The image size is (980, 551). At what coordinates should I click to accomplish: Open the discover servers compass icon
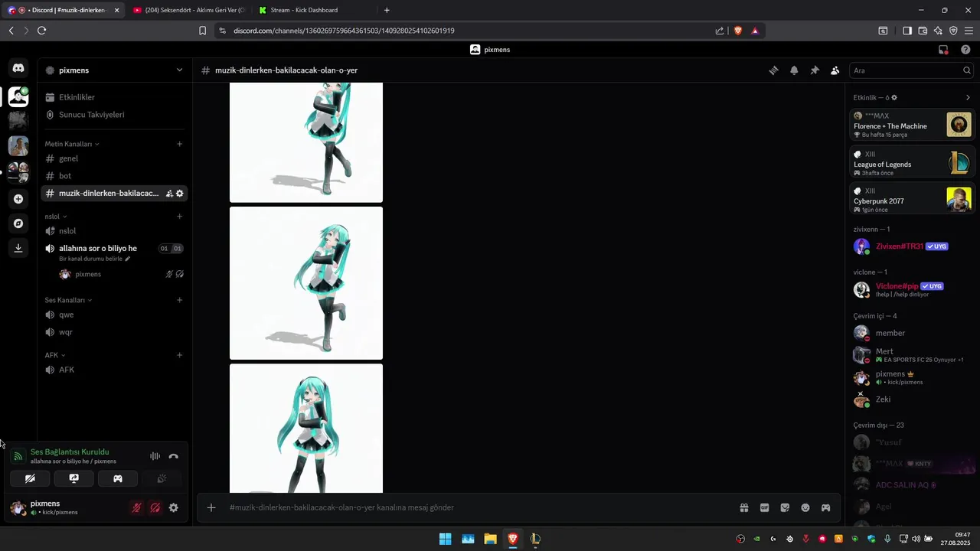tap(18, 223)
